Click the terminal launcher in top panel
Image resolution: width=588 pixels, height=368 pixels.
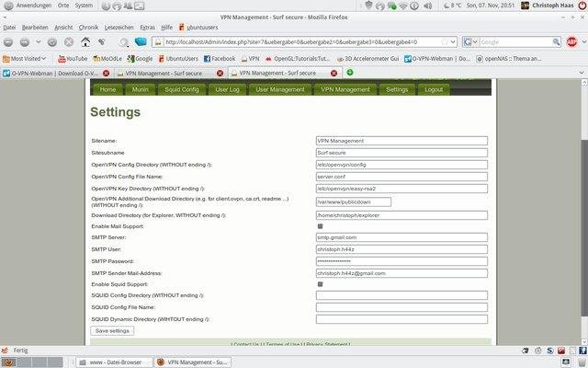pyautogui.click(x=139, y=6)
